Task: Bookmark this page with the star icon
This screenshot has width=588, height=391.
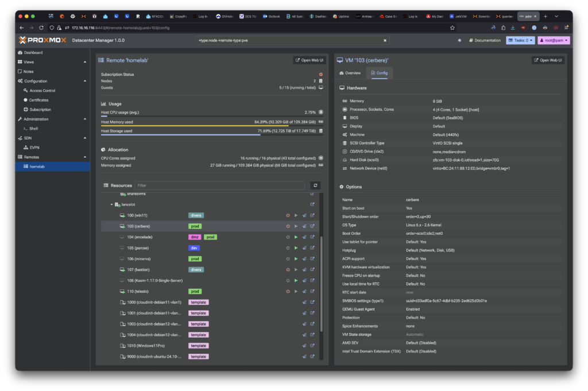Action: (452, 28)
